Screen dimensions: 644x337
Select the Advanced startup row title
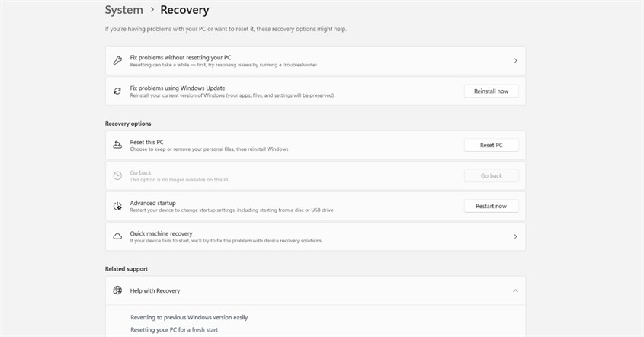pos(152,203)
